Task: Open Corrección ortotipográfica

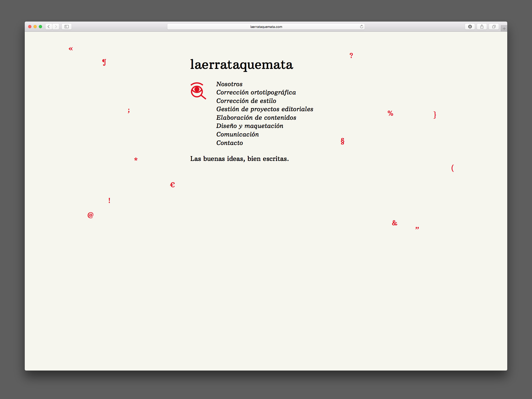Action: 256,93
